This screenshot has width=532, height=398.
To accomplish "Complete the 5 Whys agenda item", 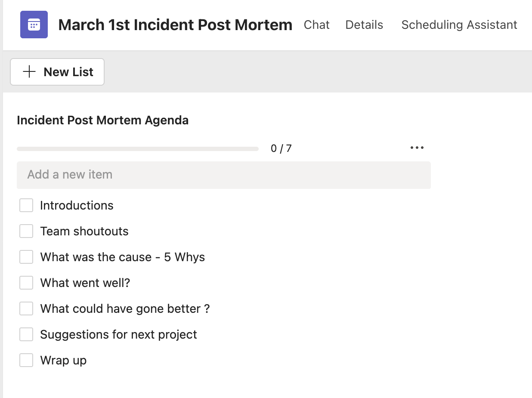I will click(26, 257).
